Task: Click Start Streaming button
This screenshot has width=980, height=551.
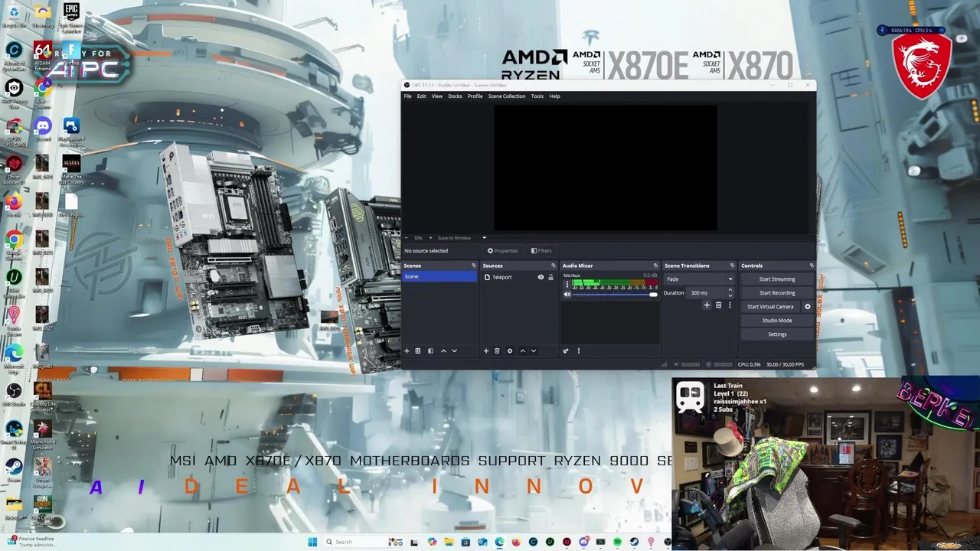Action: (x=777, y=279)
